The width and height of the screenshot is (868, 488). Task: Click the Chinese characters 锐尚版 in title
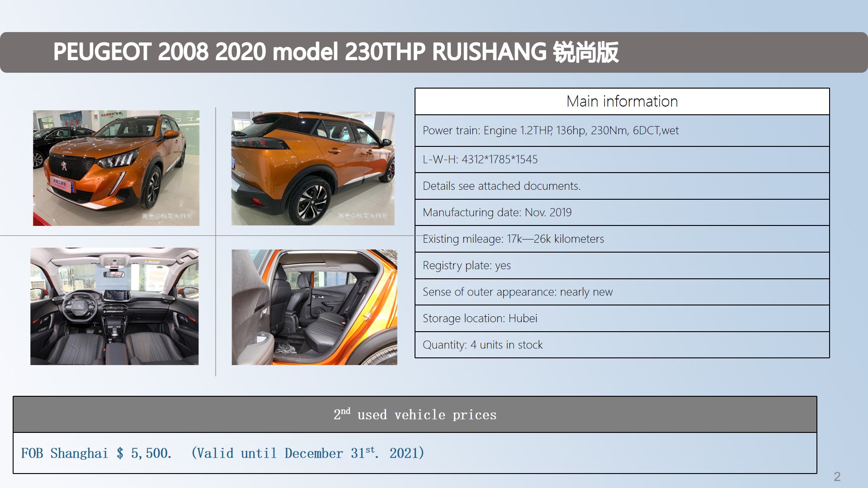tap(585, 52)
